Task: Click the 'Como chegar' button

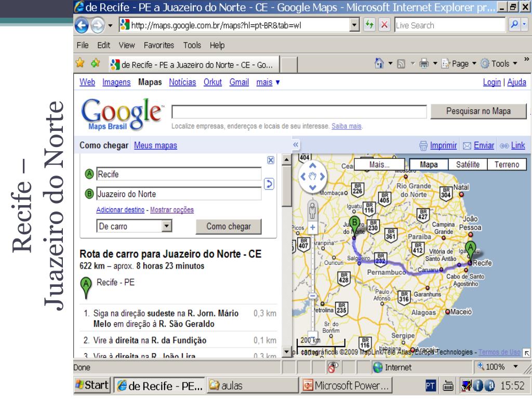Action: (x=229, y=227)
